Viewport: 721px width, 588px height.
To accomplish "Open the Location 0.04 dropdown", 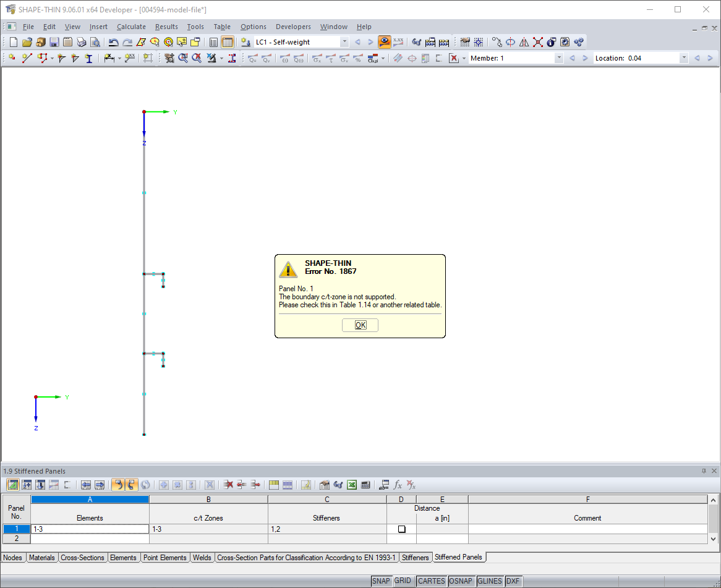I will coord(684,58).
